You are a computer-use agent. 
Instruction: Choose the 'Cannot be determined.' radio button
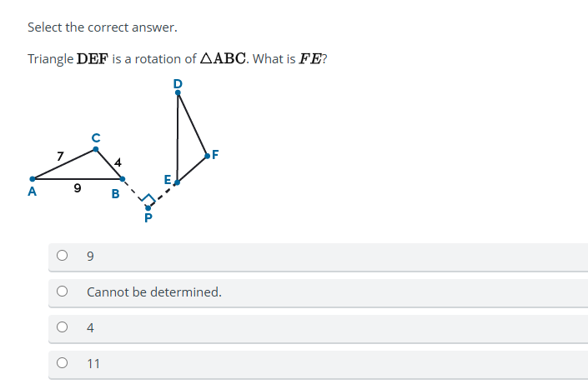click(63, 292)
